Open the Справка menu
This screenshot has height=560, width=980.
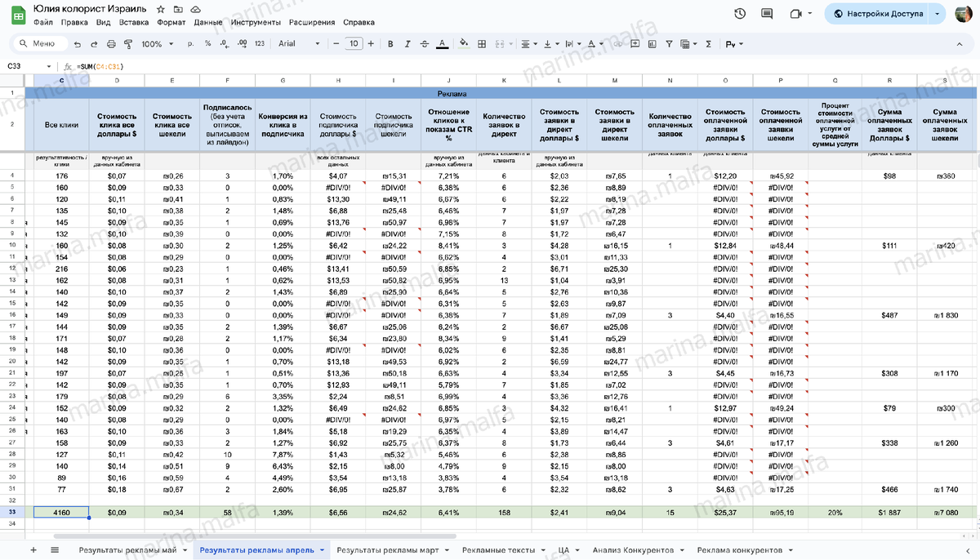[x=359, y=23]
